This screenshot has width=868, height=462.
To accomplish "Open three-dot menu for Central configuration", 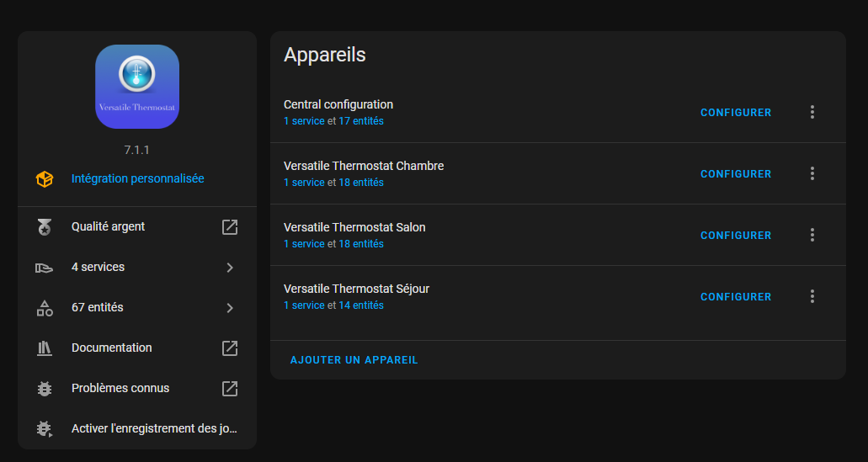I will point(812,112).
